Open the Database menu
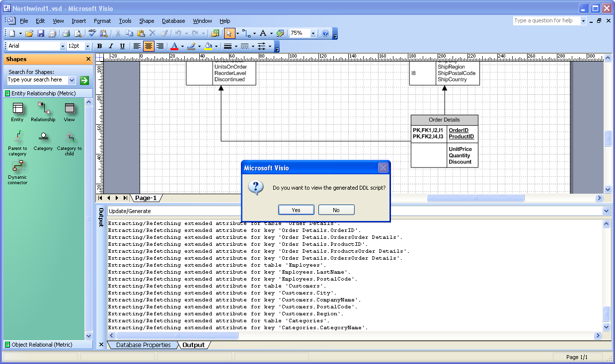Screen dimensions: 615x364 click(173, 21)
